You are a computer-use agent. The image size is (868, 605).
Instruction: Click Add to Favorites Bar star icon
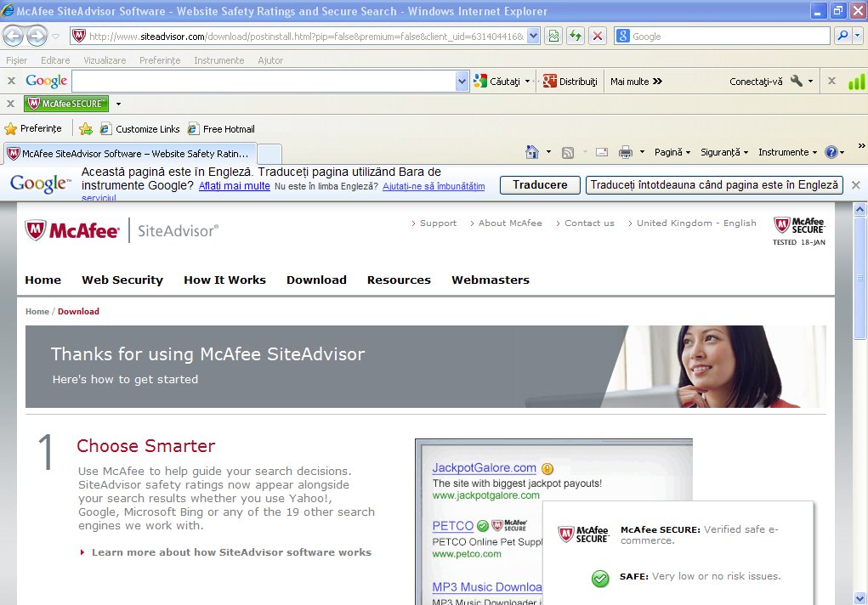85,129
